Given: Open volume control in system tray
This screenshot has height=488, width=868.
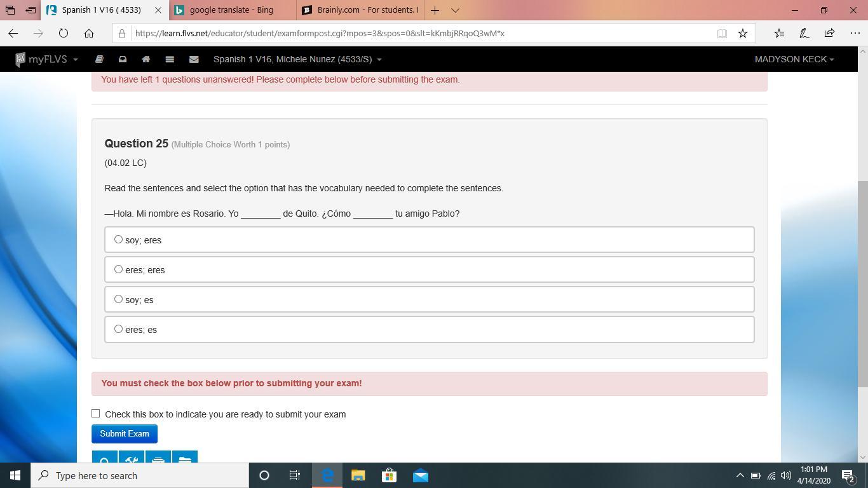Looking at the screenshot, I should click(786, 475).
